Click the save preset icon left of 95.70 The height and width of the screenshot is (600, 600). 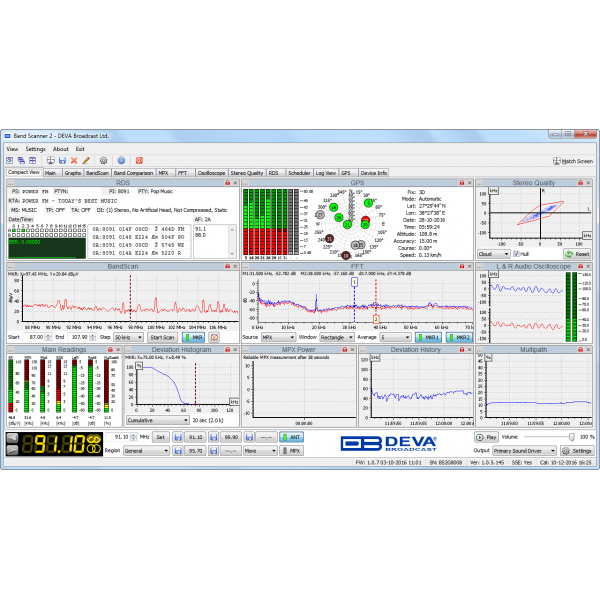tap(178, 451)
